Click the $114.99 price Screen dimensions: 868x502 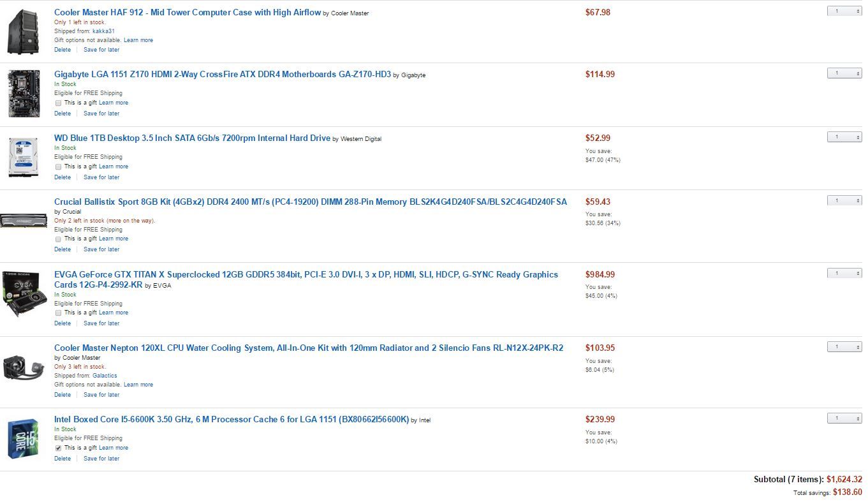tap(600, 74)
